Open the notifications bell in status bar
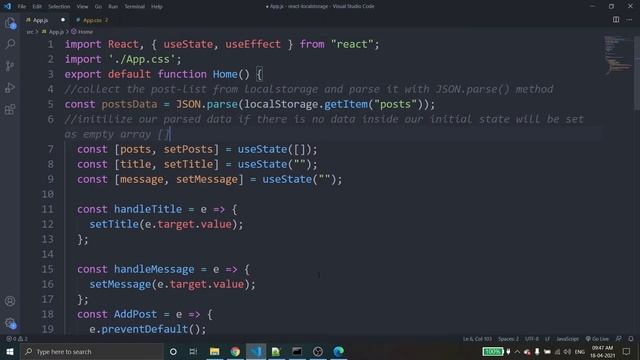 (631, 339)
